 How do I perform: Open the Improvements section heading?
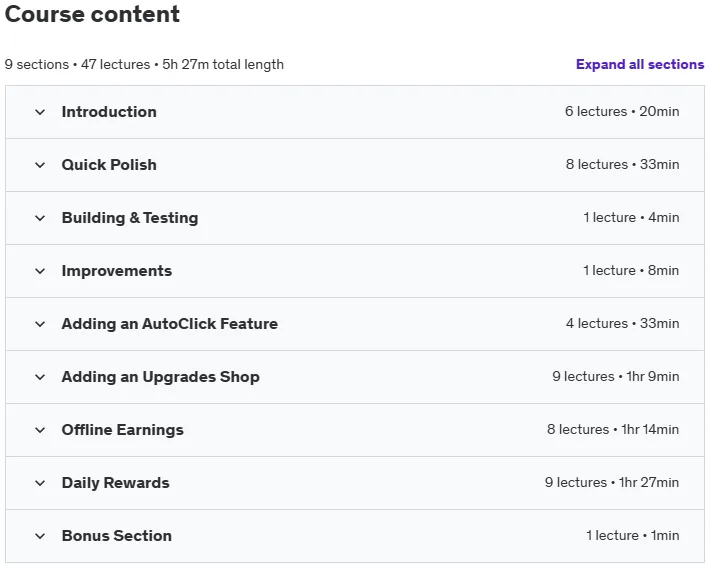click(x=117, y=271)
